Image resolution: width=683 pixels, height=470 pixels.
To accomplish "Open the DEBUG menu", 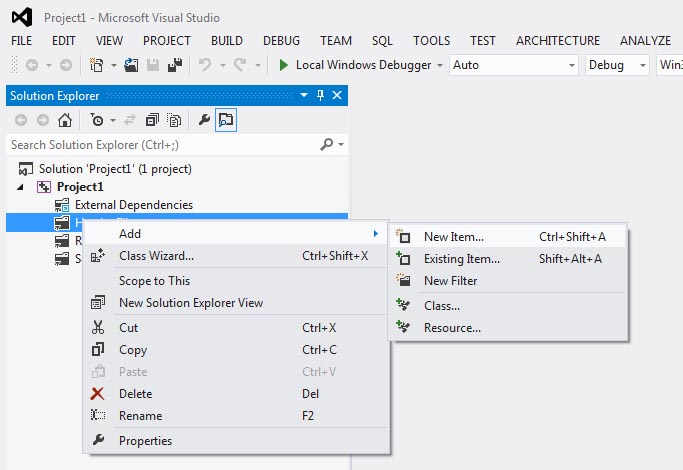I will pos(281,41).
